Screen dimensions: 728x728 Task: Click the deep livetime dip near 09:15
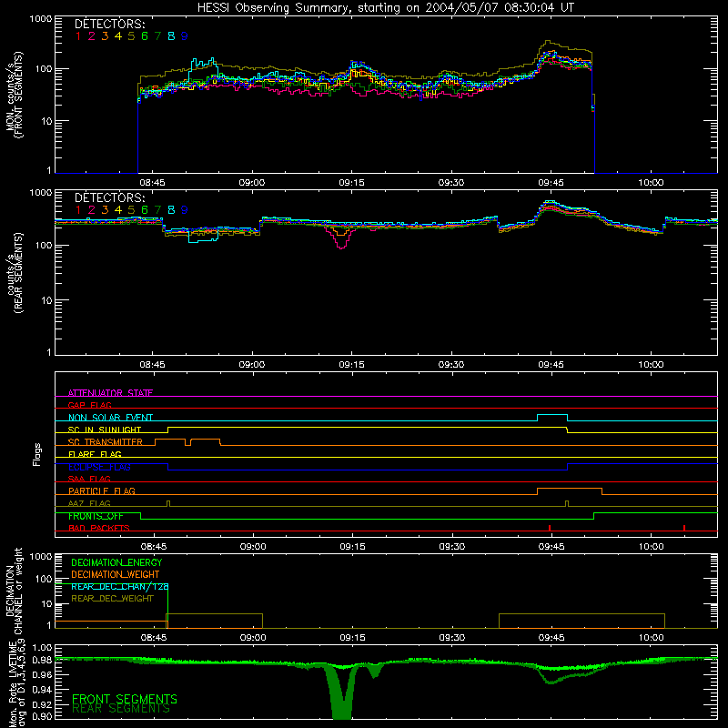[342, 694]
